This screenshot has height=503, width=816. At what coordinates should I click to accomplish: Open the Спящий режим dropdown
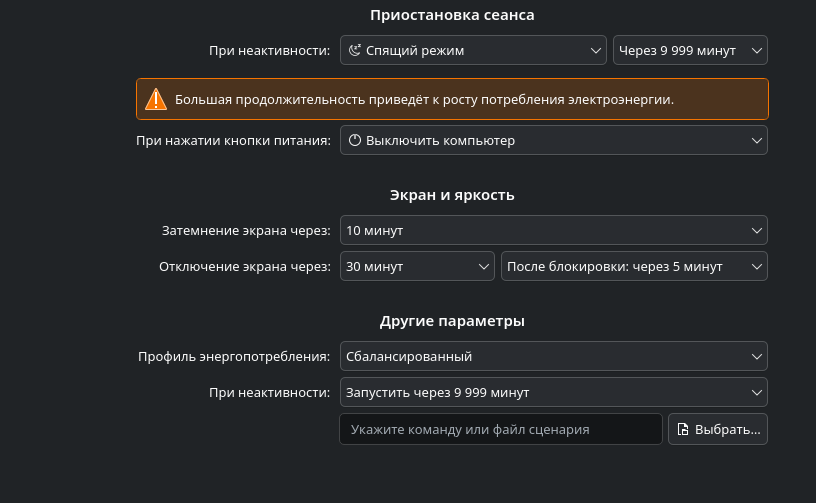(x=472, y=50)
